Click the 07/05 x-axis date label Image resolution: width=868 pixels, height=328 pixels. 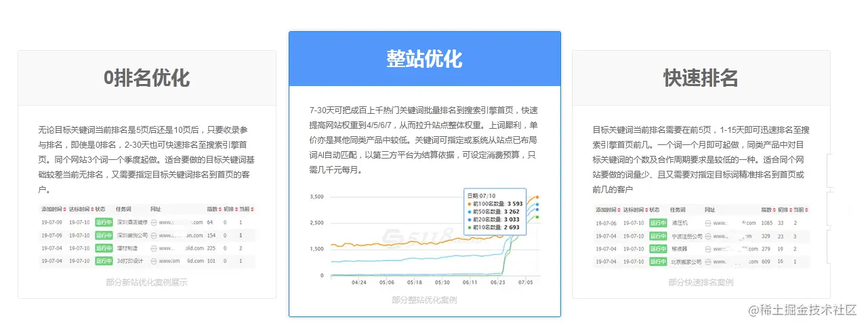pos(526,284)
